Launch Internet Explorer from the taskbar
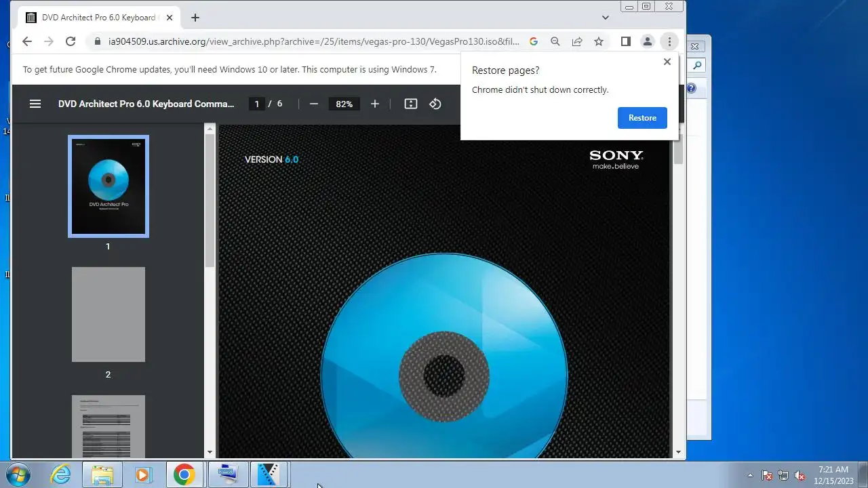Viewport: 868px width, 488px height. [61, 474]
